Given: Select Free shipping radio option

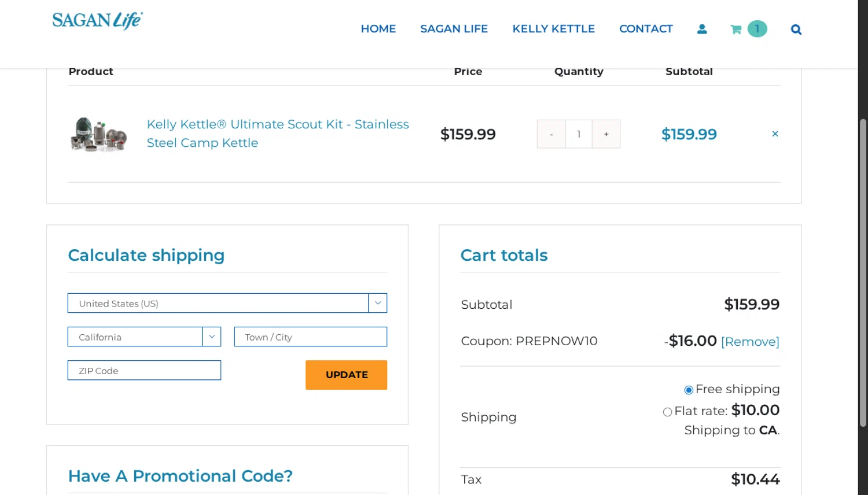Looking at the screenshot, I should (x=689, y=390).
